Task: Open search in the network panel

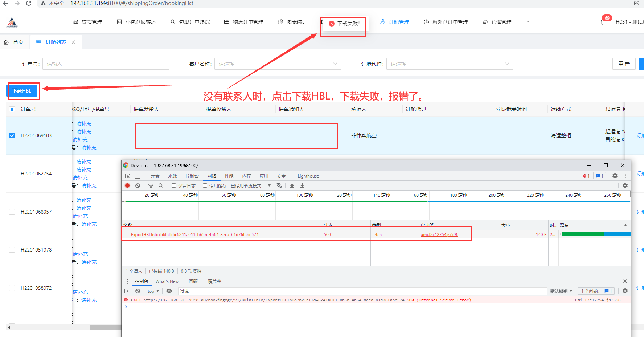Action: tap(161, 186)
